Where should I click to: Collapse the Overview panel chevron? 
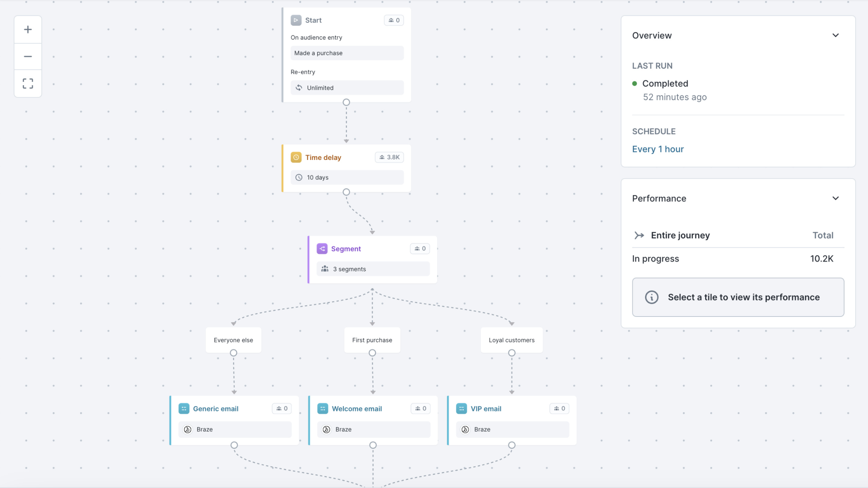[836, 35]
